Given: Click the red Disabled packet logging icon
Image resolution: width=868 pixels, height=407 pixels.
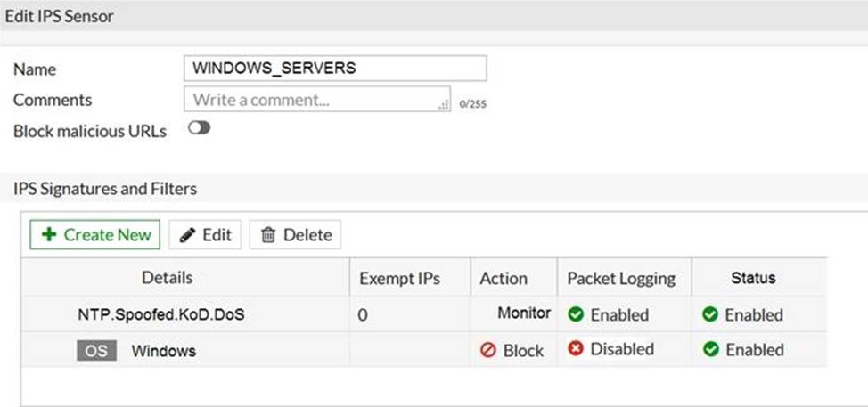Looking at the screenshot, I should 576,349.
